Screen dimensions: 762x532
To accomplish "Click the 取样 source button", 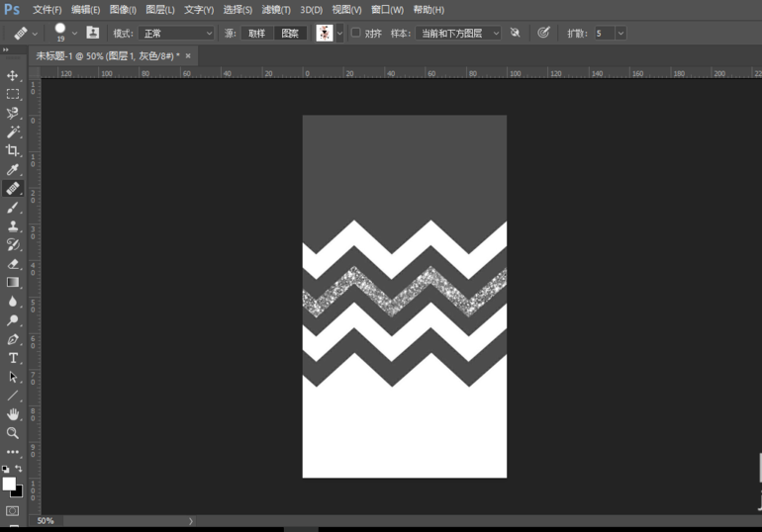I will (x=256, y=33).
